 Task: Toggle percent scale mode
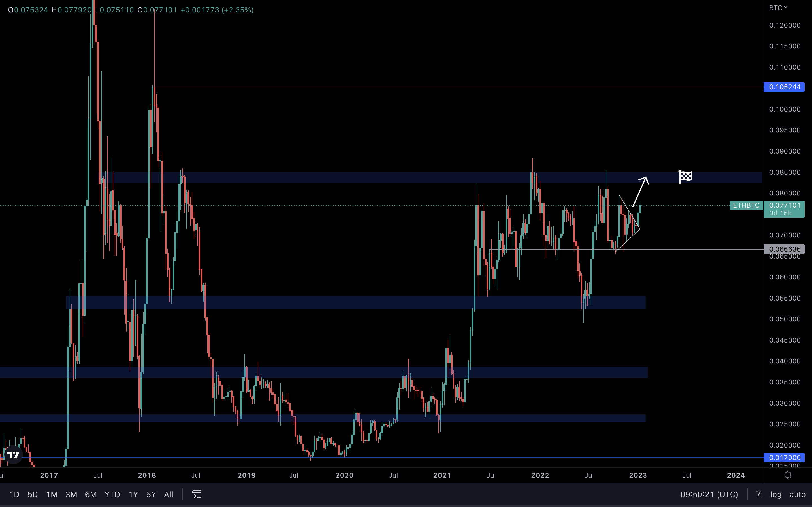(759, 494)
